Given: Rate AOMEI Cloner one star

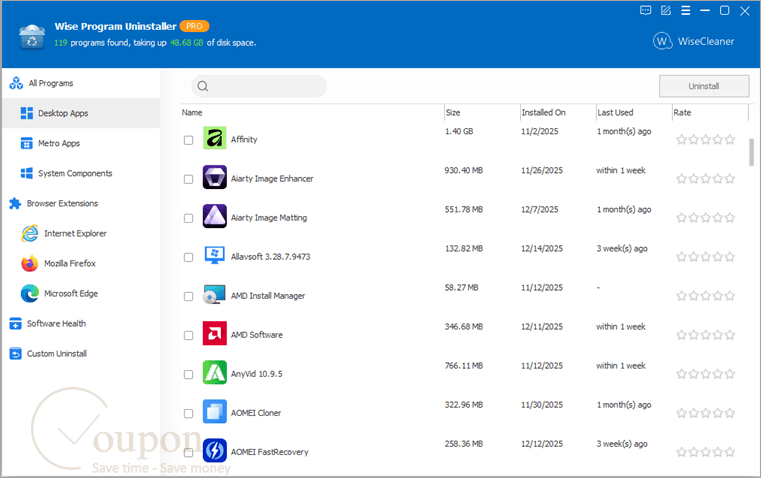Looking at the screenshot, I should 681,413.
